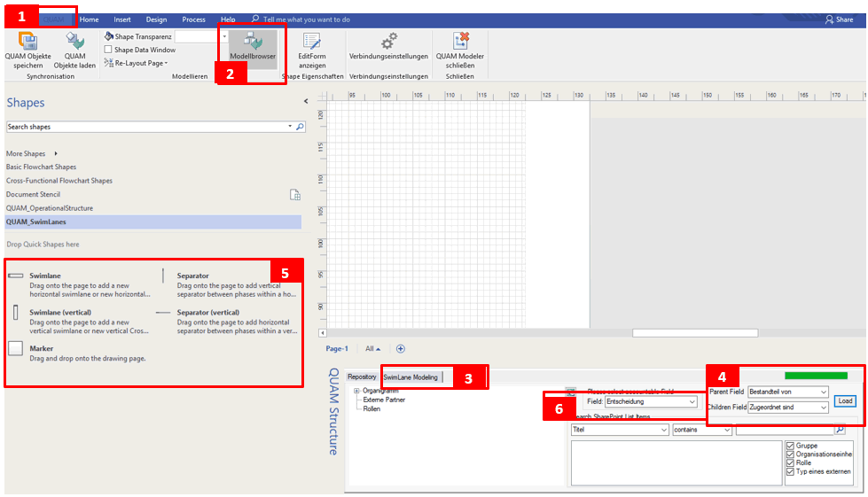Click the Share button
This screenshot has height=497, width=868.
(838, 19)
